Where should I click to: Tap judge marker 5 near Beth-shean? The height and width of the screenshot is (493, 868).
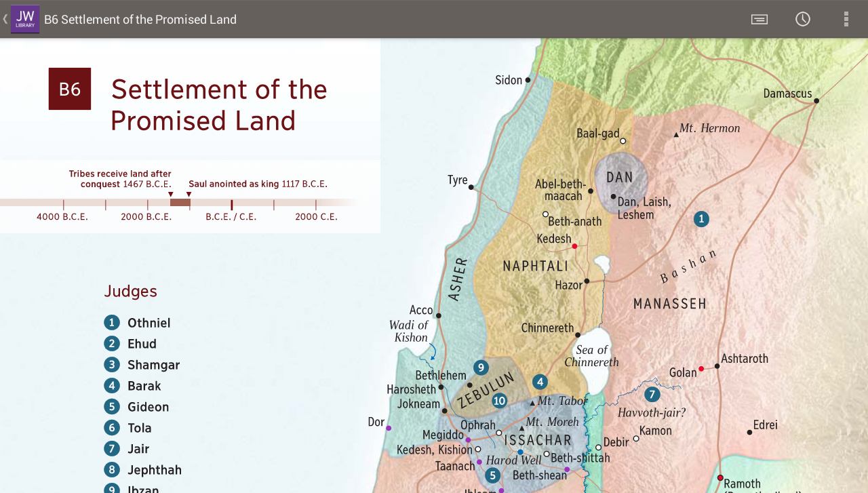pos(492,475)
